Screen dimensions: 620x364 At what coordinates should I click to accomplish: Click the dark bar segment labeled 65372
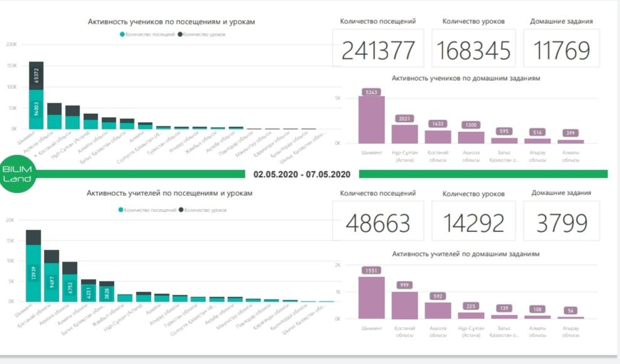(x=36, y=76)
